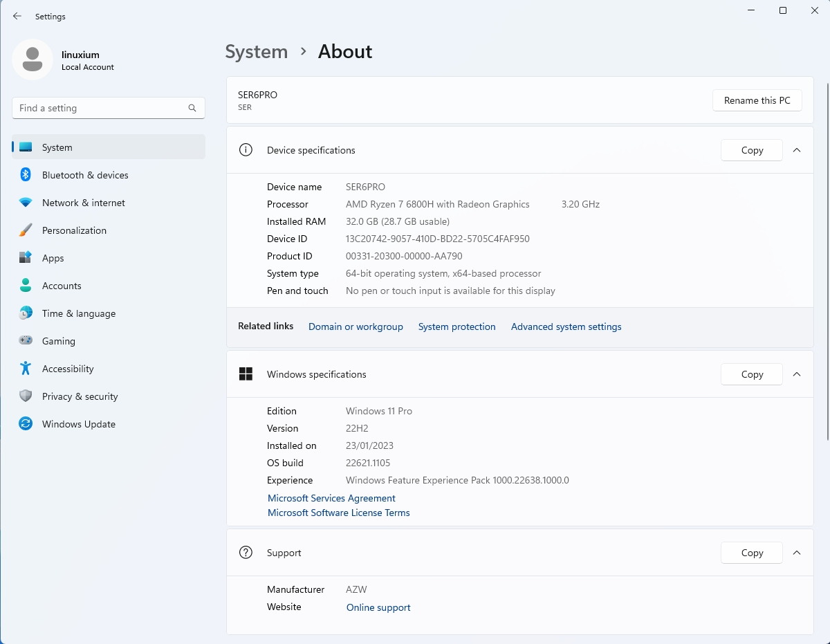Open the System protection link
Screen dimensions: 830x644
pos(457,326)
